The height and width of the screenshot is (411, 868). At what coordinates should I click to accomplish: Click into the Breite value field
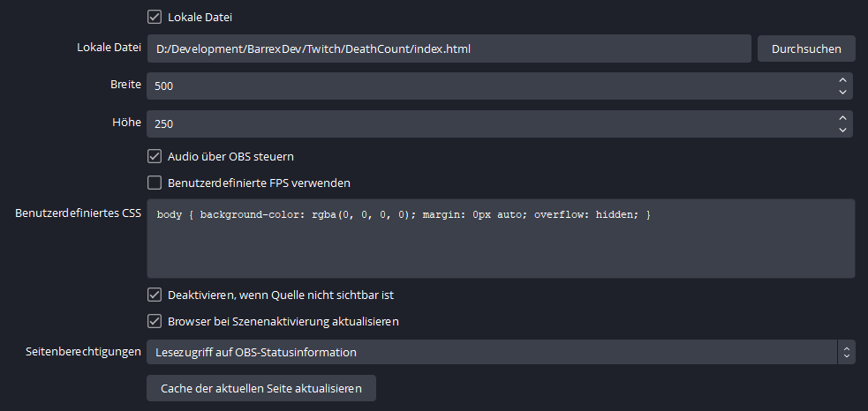tap(486, 86)
